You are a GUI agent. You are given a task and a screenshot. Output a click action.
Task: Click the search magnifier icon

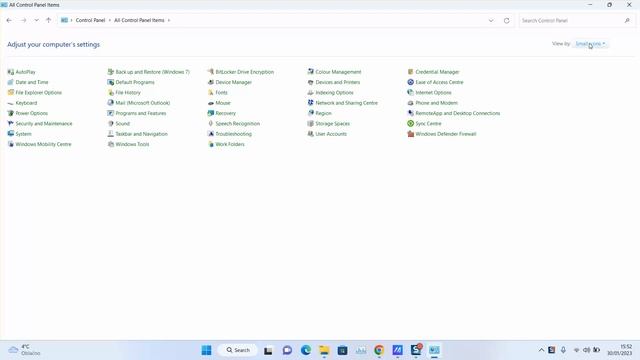click(627, 20)
